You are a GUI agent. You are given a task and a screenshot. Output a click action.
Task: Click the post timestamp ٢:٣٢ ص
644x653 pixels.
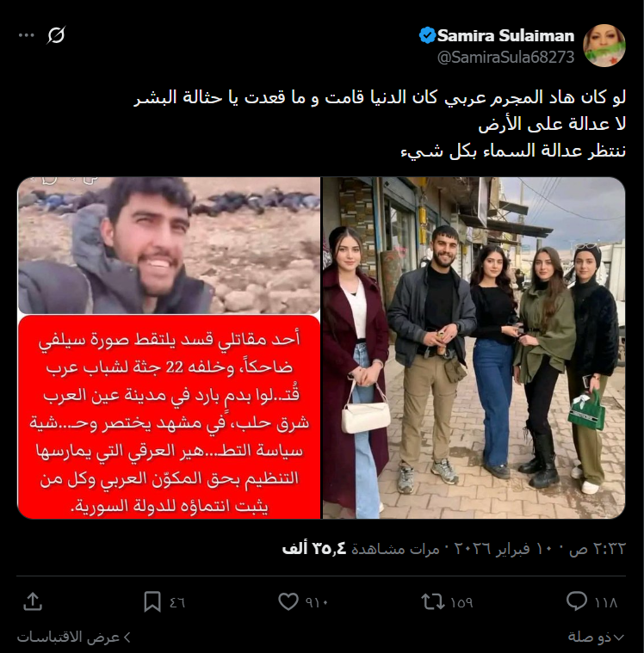point(598,549)
